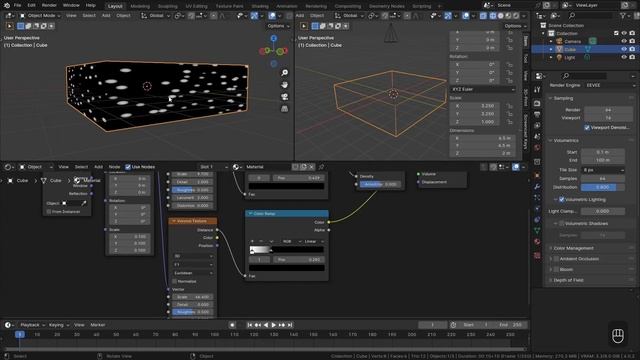This screenshot has height=360, width=640.
Task: Click the Color Ramp gradient bar
Action: click(x=287, y=250)
